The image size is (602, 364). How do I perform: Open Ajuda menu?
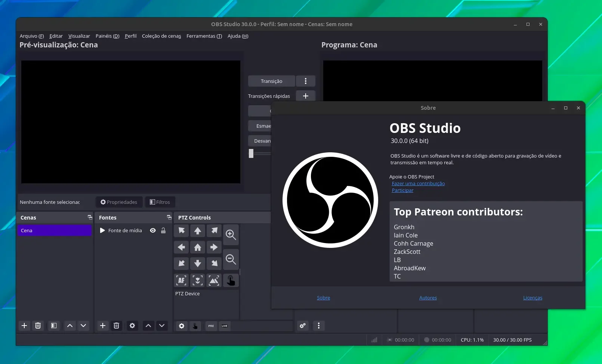238,36
